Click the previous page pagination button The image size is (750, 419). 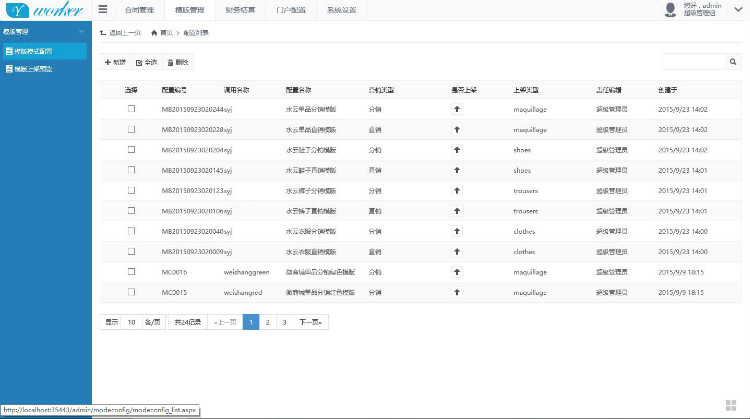click(x=225, y=322)
